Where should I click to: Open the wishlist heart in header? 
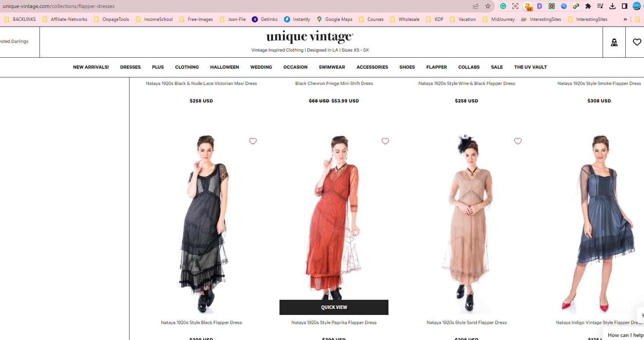637,42
